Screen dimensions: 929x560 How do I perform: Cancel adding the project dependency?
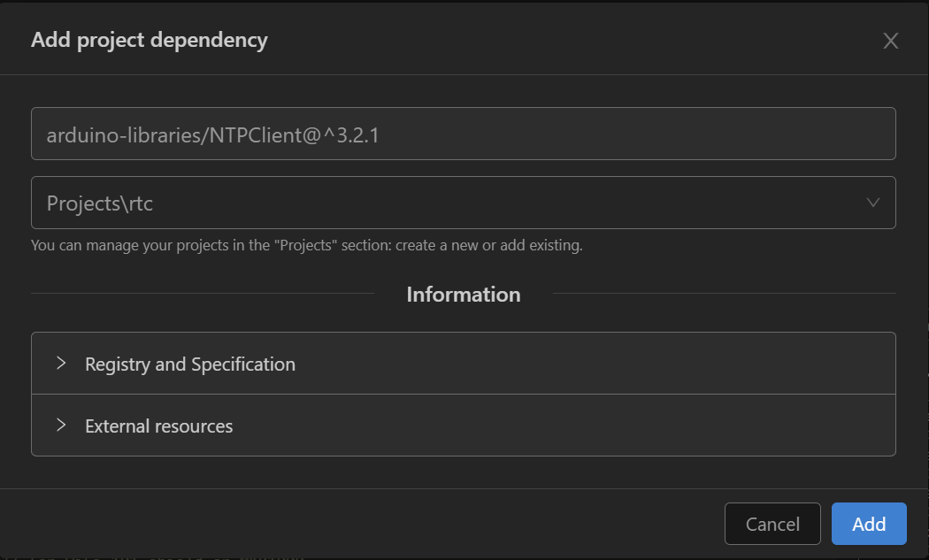[x=772, y=524]
